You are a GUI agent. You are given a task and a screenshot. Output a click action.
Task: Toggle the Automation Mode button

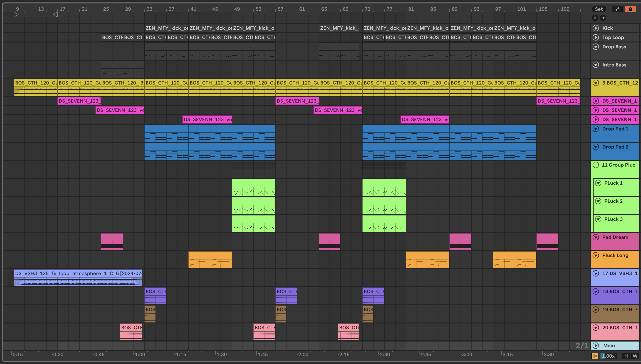[x=617, y=9]
